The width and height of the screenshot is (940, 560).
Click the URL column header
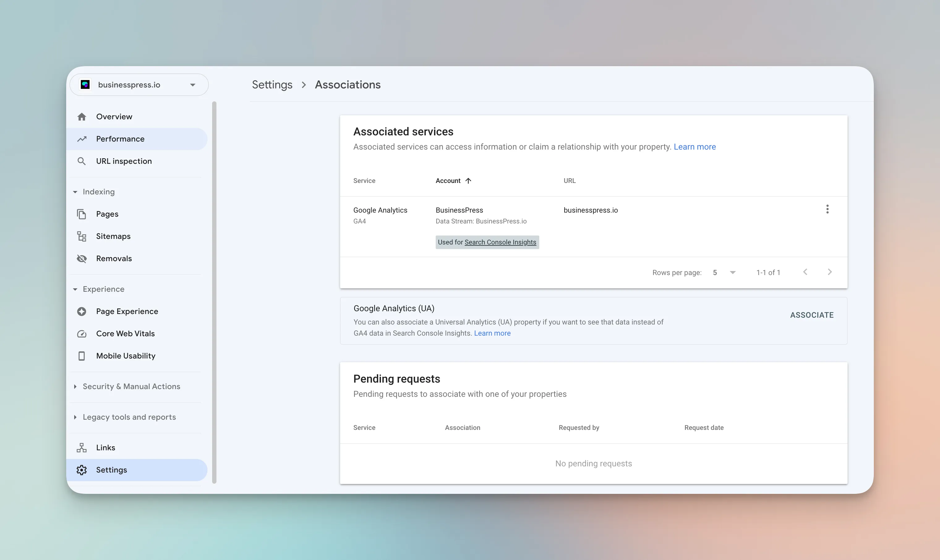(x=570, y=181)
